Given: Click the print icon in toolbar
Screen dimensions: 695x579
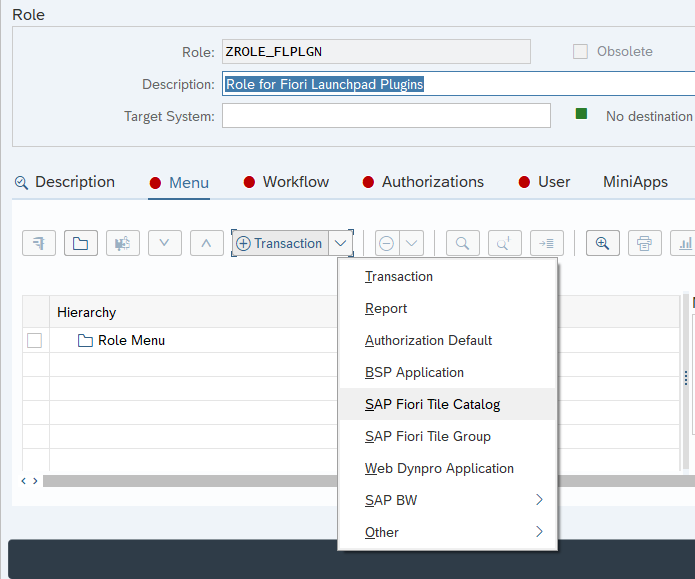Looking at the screenshot, I should [x=645, y=243].
